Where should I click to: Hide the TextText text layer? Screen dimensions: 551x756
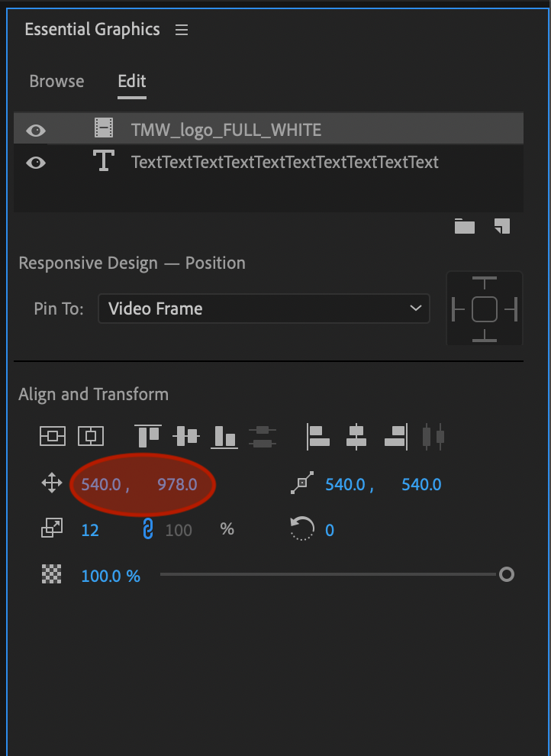pos(36,163)
